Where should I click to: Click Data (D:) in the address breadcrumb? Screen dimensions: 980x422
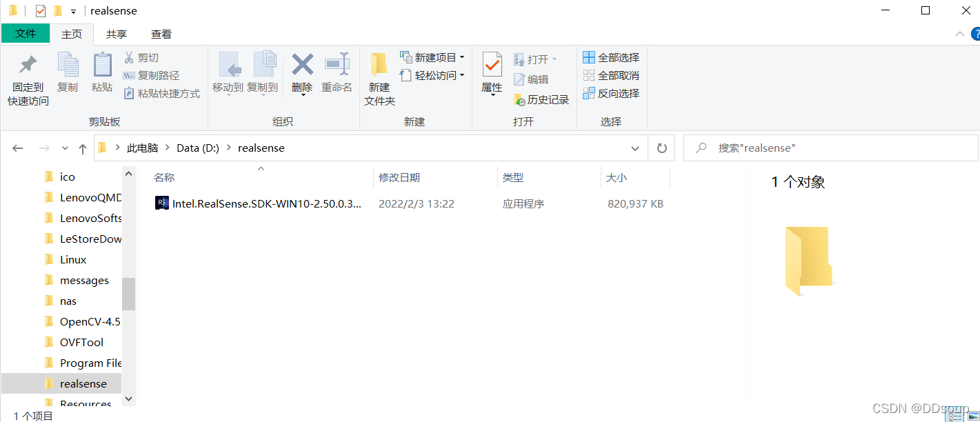pos(198,148)
